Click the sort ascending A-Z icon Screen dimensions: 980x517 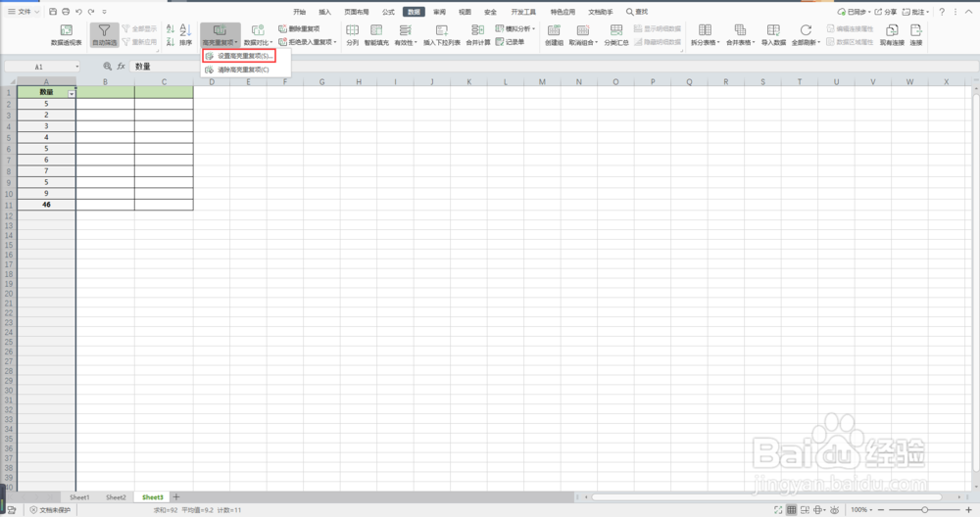(x=170, y=28)
